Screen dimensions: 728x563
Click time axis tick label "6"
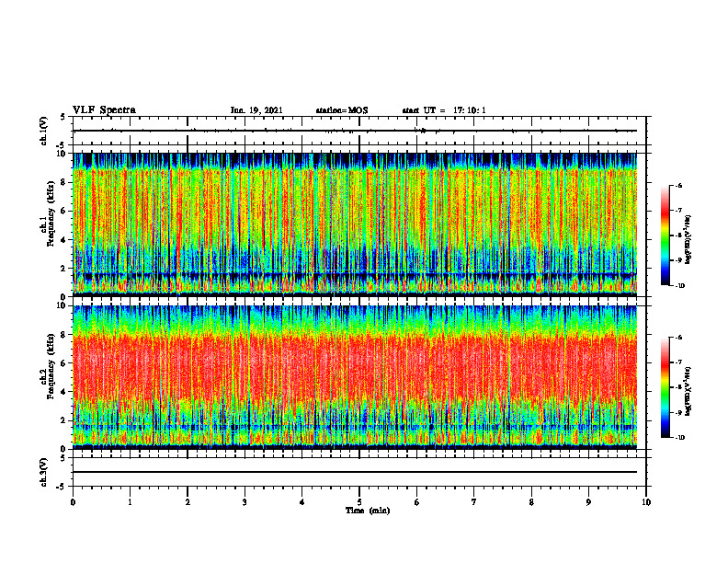pyautogui.click(x=417, y=502)
